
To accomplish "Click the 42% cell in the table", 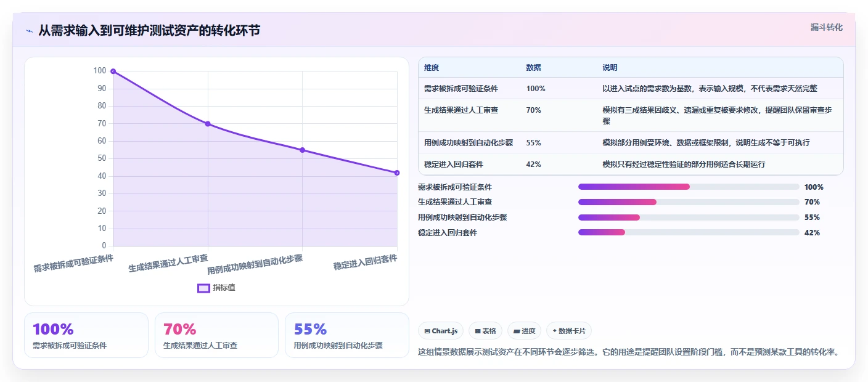I will click(x=534, y=165).
